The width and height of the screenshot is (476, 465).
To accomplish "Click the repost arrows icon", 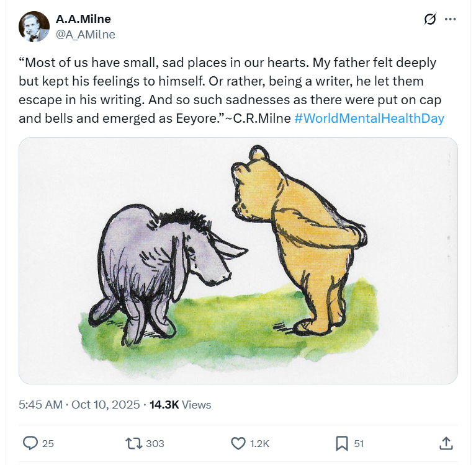I will click(x=133, y=443).
